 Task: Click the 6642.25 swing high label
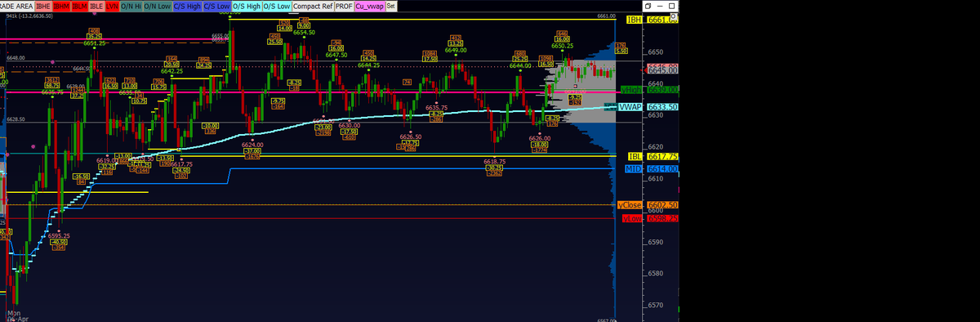pyautogui.click(x=171, y=71)
